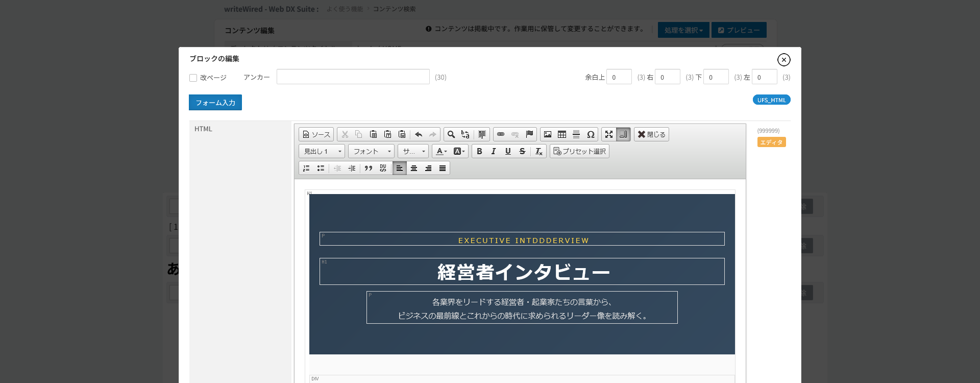The height and width of the screenshot is (383, 980).
Task: Click the right margin (右) field
Action: click(668, 77)
